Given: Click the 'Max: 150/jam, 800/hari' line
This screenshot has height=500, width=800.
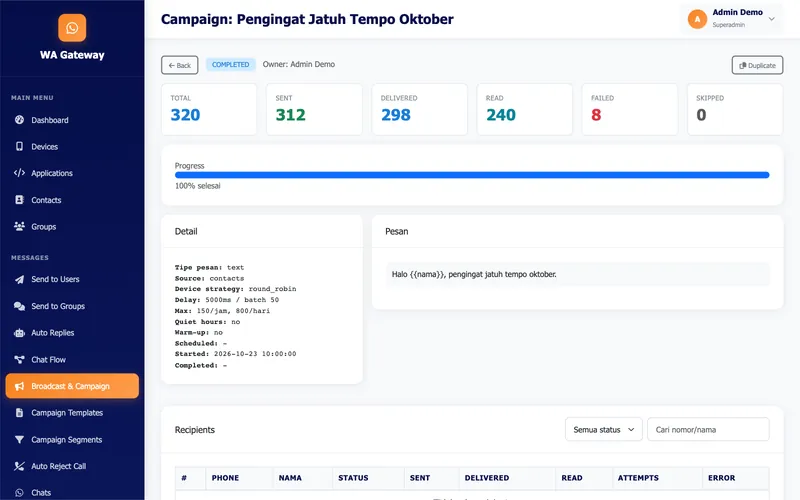Looking at the screenshot, I should 222,311.
